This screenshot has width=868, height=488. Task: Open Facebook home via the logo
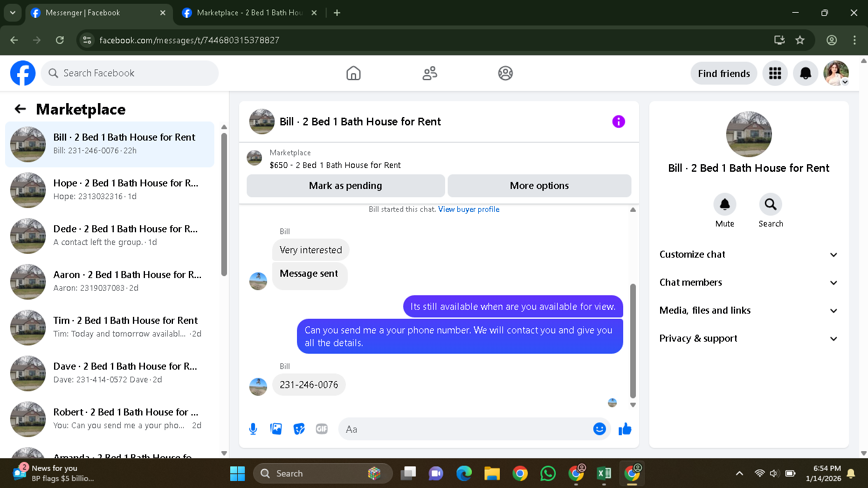23,73
